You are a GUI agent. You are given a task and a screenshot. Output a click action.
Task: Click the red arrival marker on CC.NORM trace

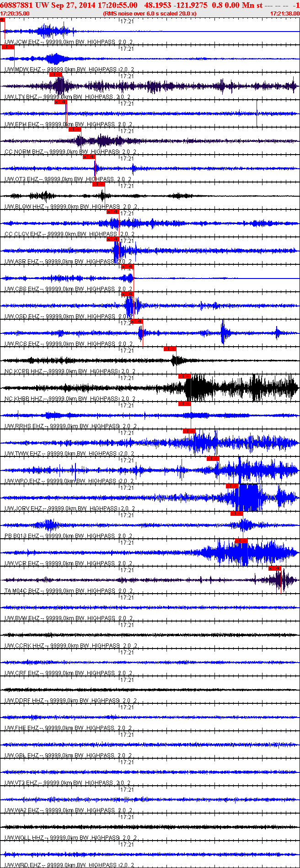pos(75,129)
